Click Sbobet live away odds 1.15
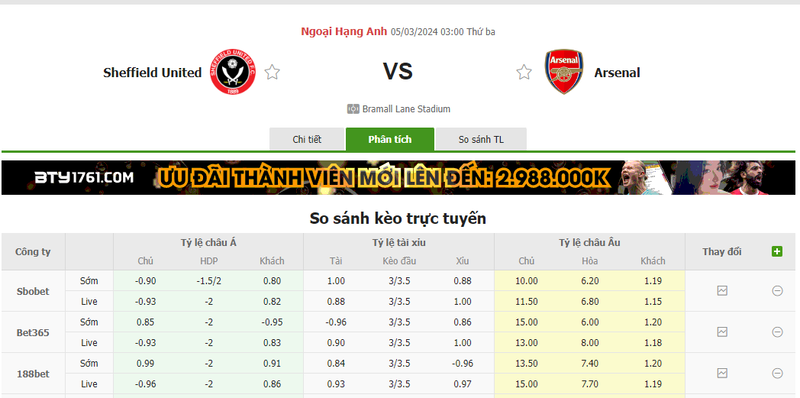The image size is (800, 398). pos(653,302)
